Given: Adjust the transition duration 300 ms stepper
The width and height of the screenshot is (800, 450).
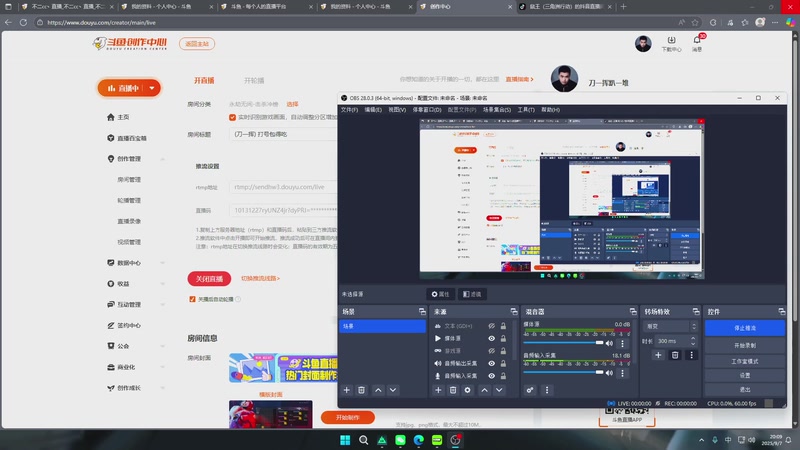Looking at the screenshot, I should coord(693,341).
